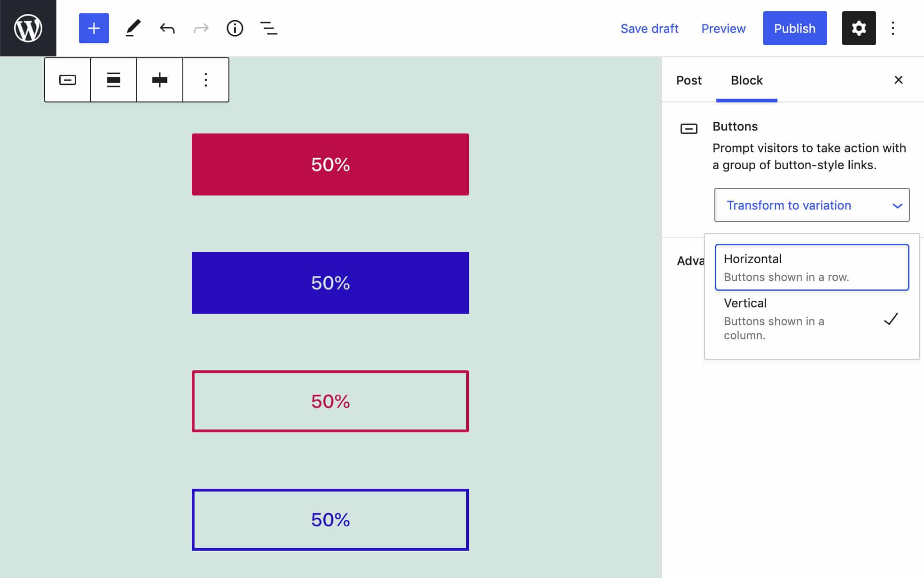
Task: Change items justification in block toolbar
Action: click(x=114, y=80)
